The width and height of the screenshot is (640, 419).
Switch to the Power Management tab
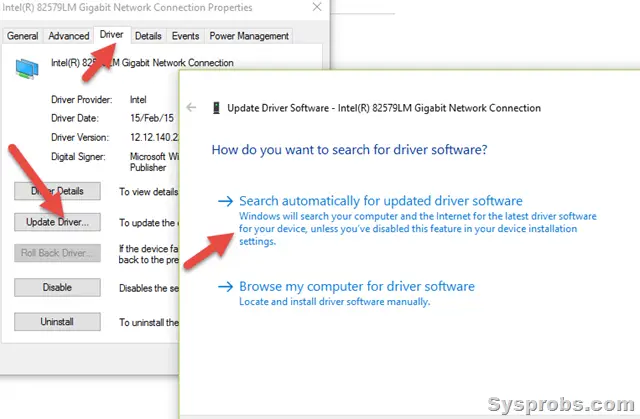point(249,36)
